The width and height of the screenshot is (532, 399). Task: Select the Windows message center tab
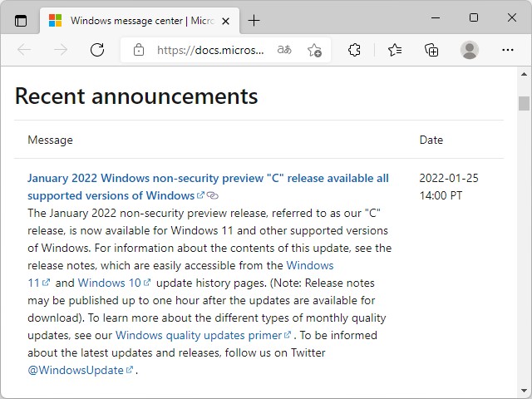pos(140,21)
